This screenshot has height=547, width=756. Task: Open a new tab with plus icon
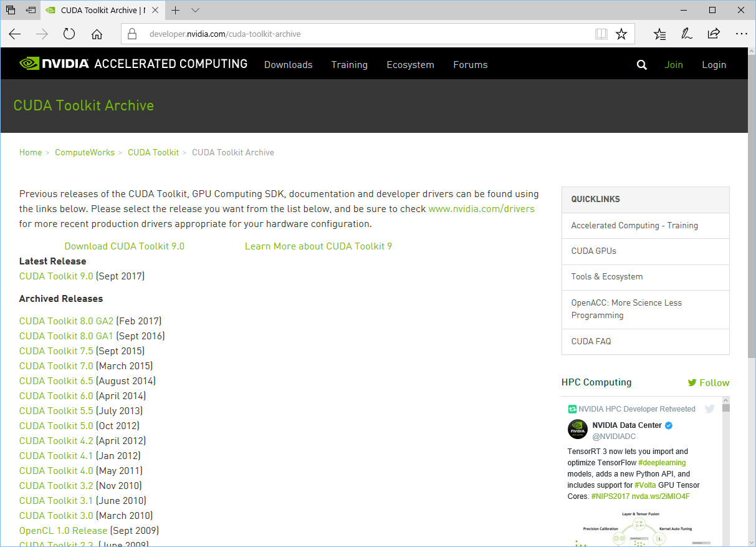point(176,10)
